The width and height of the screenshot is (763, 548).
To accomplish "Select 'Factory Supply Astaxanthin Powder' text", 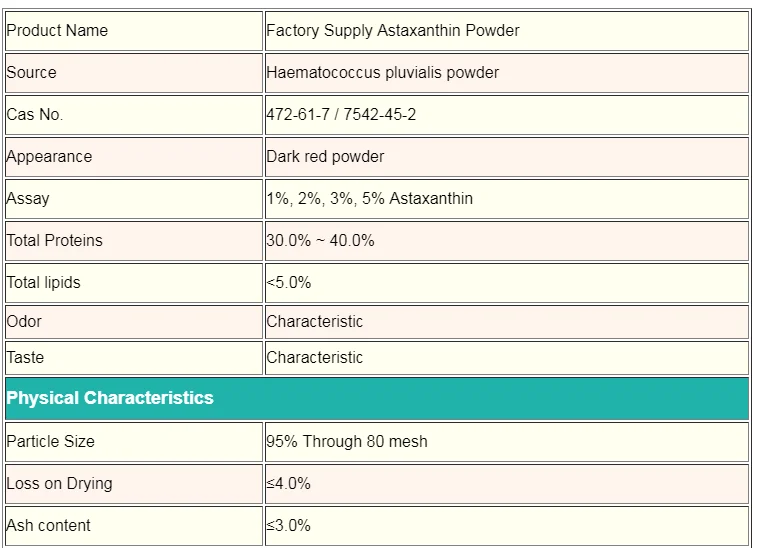I will pos(393,30).
